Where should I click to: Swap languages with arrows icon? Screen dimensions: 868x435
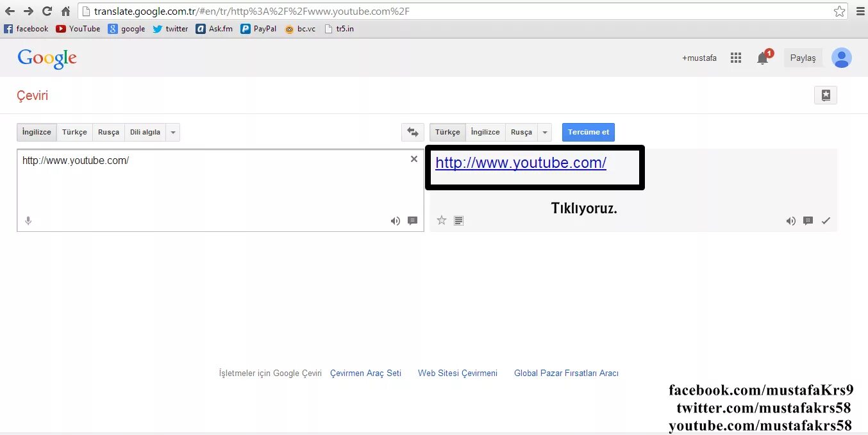click(x=413, y=132)
